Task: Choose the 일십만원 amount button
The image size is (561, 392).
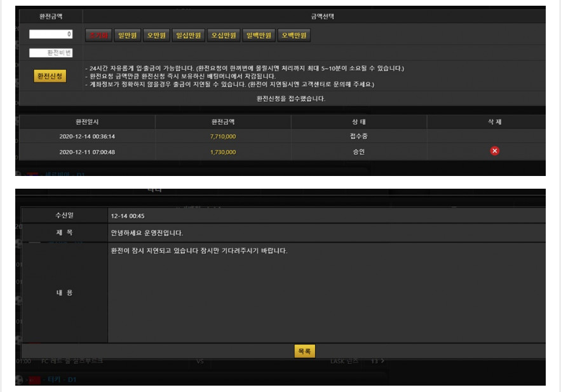Action: coord(189,36)
